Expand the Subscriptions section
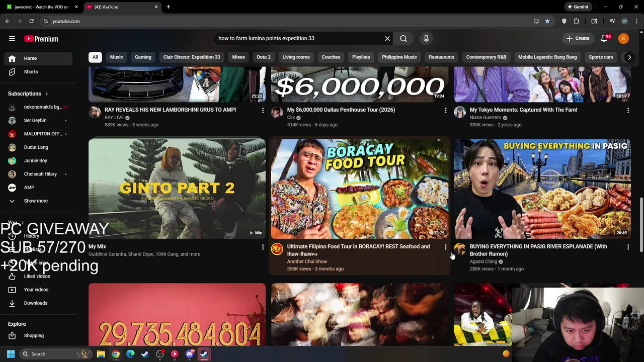Viewport: 644px width, 362px height. pyautogui.click(x=28, y=94)
